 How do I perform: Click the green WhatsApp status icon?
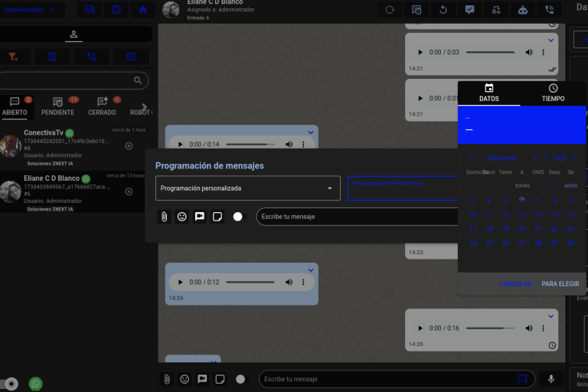pyautogui.click(x=36, y=384)
